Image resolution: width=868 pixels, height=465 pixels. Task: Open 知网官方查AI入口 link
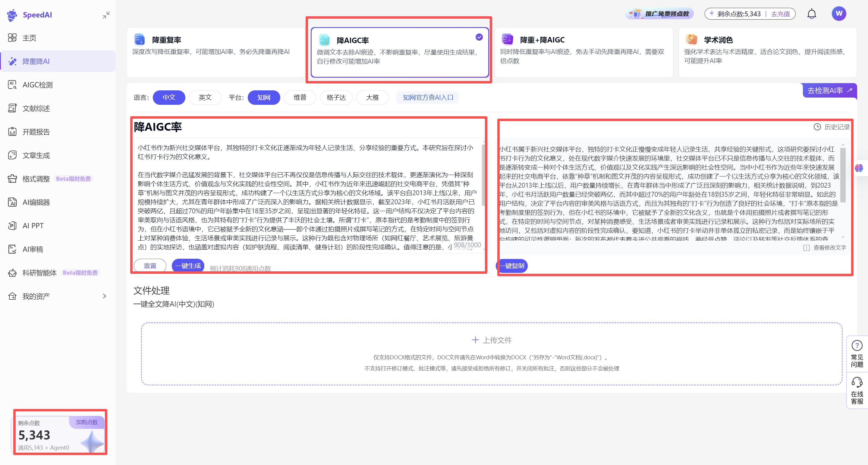tap(428, 98)
